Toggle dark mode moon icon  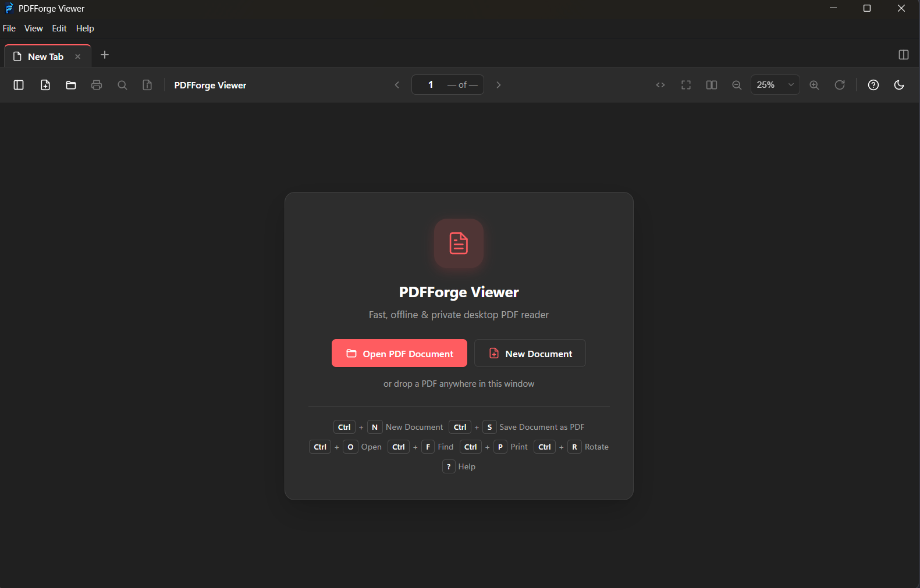899,85
